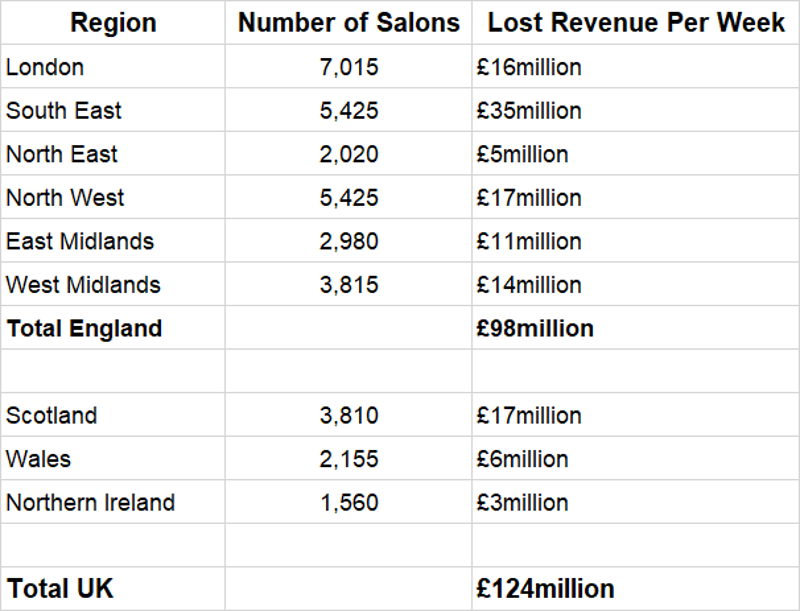This screenshot has width=800, height=611.
Task: Click the South East region cell
Action: [63, 110]
